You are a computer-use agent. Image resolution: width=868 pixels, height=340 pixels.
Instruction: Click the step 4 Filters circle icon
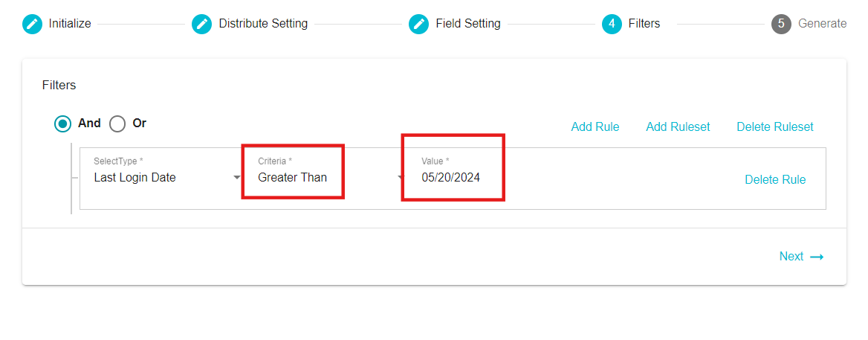[612, 24]
